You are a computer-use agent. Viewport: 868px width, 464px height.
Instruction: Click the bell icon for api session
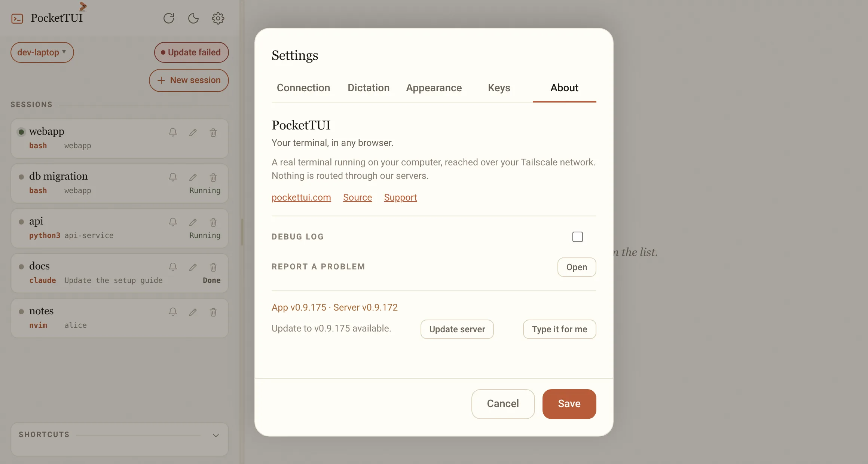[172, 222]
